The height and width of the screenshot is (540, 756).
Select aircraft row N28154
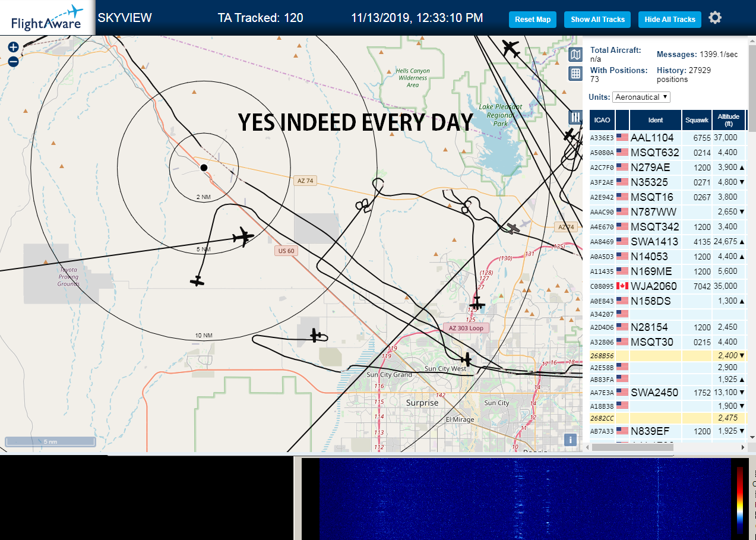[668, 327]
